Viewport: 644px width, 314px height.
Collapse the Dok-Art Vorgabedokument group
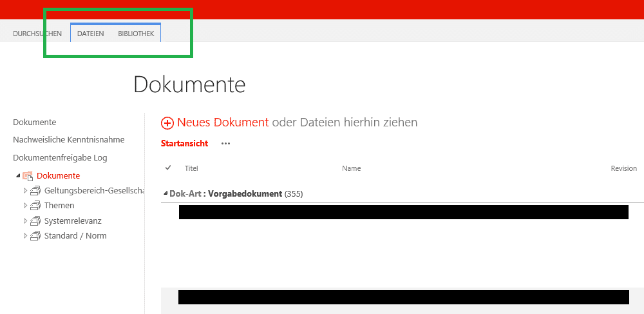[166, 193]
